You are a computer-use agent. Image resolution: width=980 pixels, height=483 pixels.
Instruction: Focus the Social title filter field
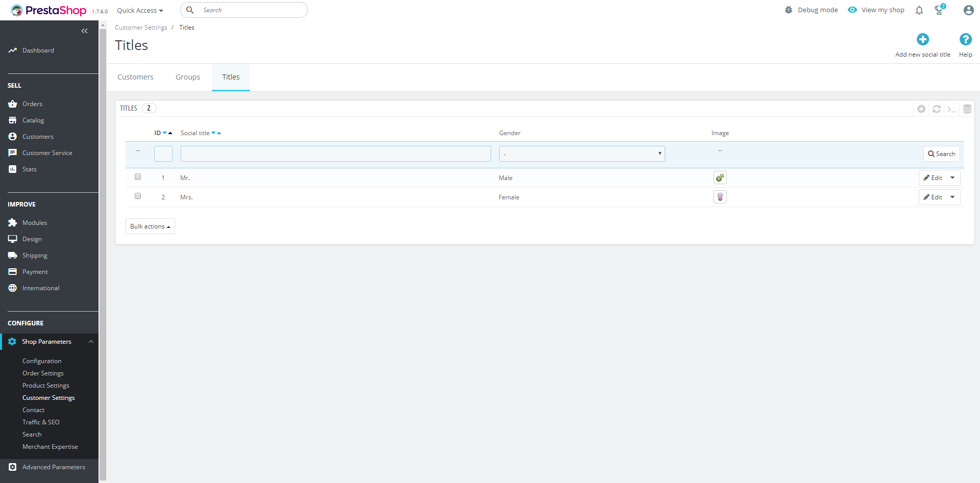point(336,154)
